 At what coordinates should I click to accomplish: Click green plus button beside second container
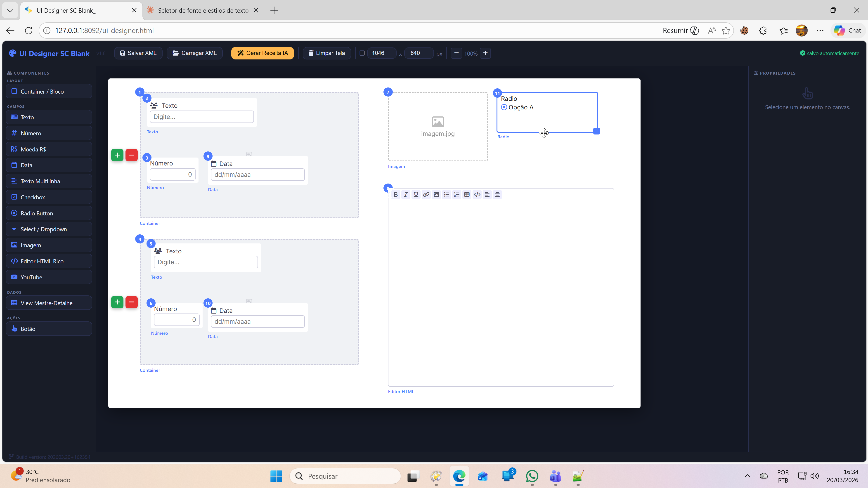point(117,302)
